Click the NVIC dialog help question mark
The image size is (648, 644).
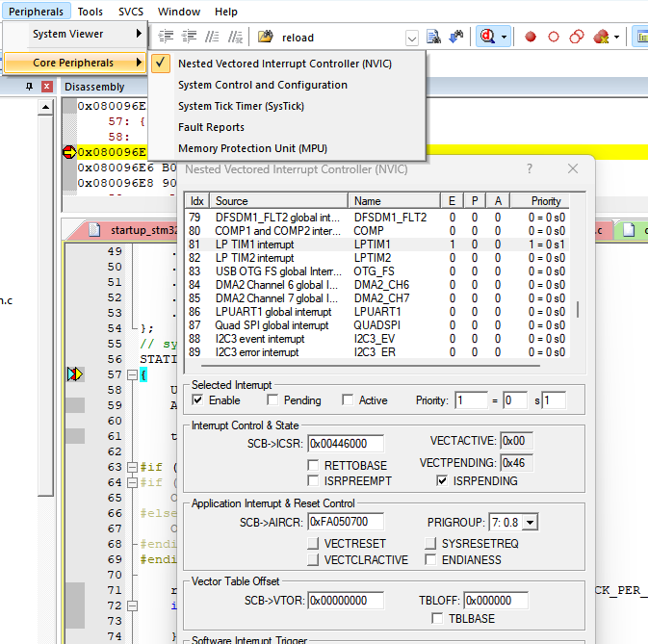(530, 168)
